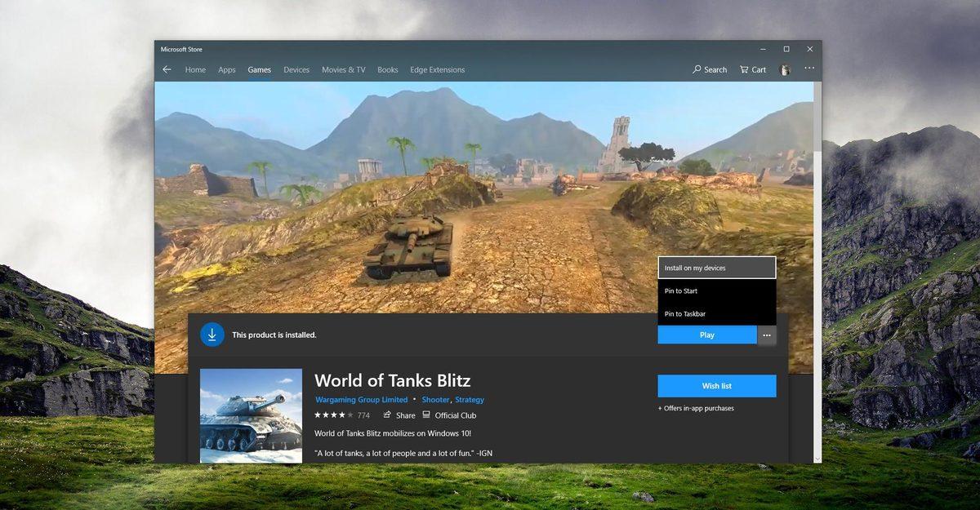This screenshot has width=980, height=510.
Task: Browse the Shooter category
Action: 435,400
